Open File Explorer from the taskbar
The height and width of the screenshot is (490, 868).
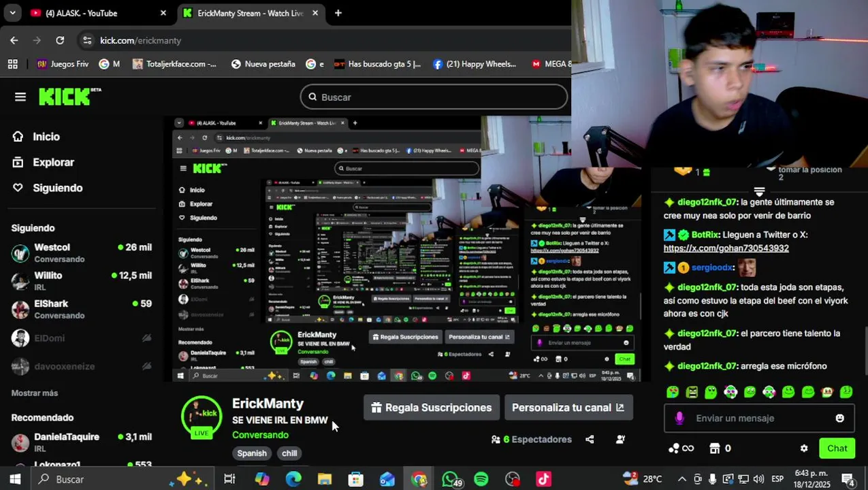tap(324, 479)
